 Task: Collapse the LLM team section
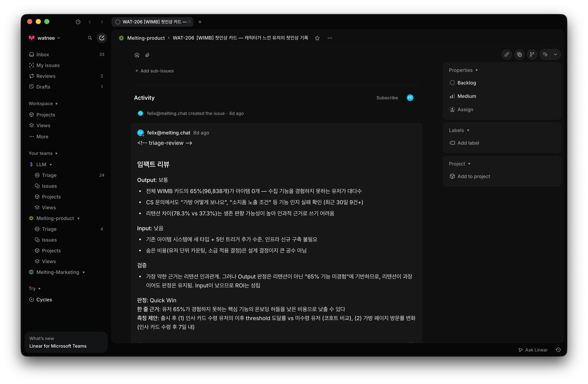[x=41, y=164]
